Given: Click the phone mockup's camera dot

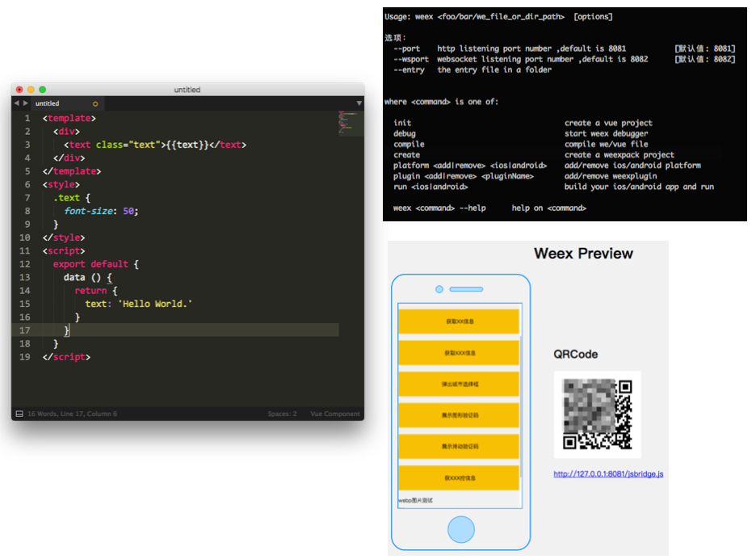Looking at the screenshot, I should tap(439, 289).
